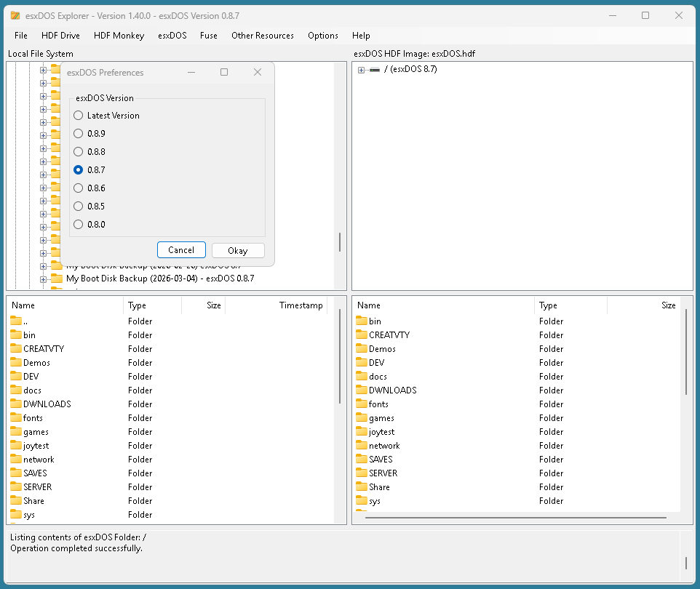Click the sys name in HDF image list
700x589 pixels.
375,501
